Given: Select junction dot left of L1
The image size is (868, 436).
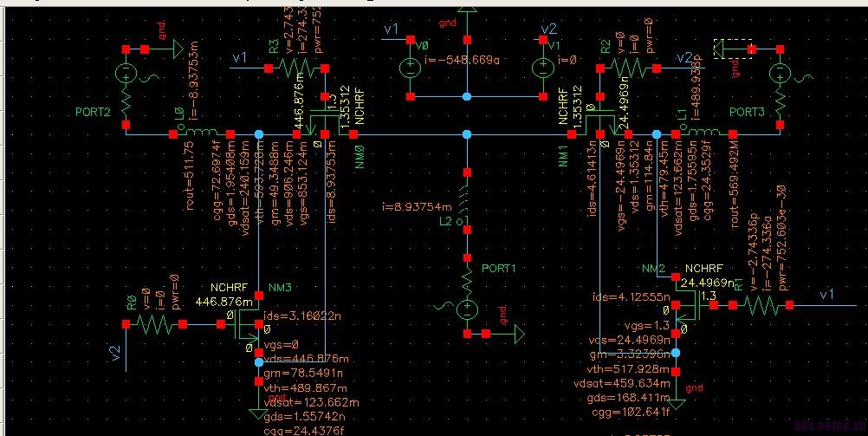Looking at the screenshot, I should [656, 134].
